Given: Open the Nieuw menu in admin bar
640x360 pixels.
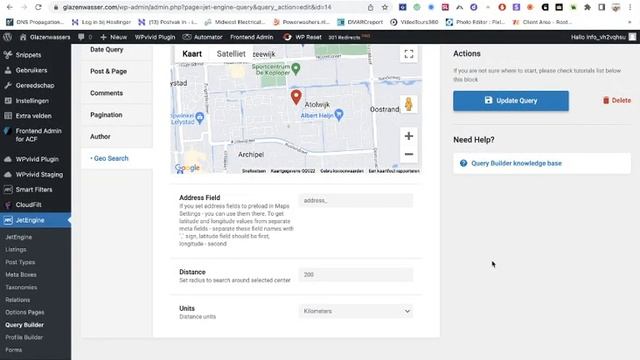Looking at the screenshot, I should click(113, 37).
